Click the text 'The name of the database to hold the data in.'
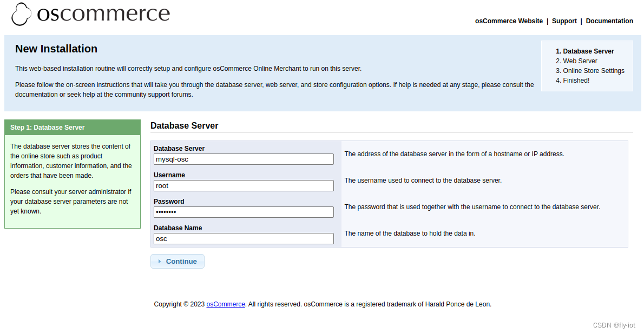 pos(410,233)
